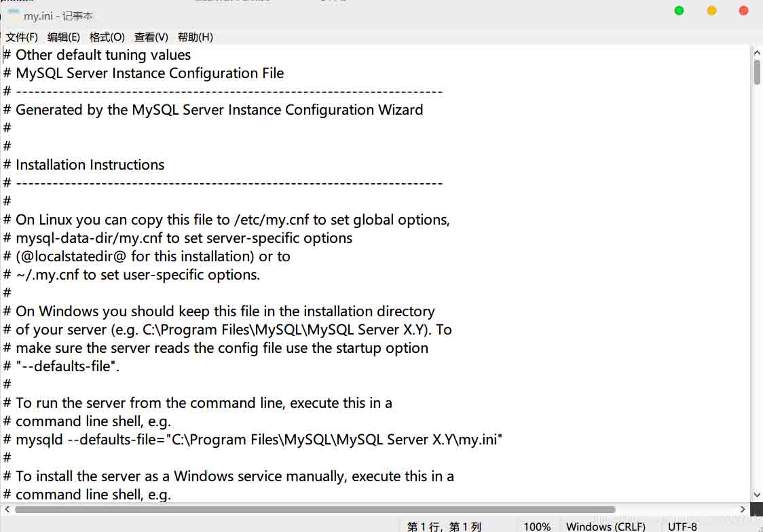Open the 编辑(E) menu

click(64, 37)
